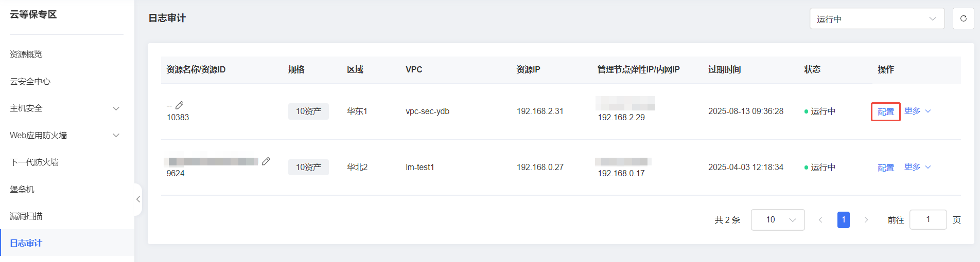This screenshot has height=262, width=980.
Task: Select 漏洞扫描 in the sidebar
Action: [26, 216]
